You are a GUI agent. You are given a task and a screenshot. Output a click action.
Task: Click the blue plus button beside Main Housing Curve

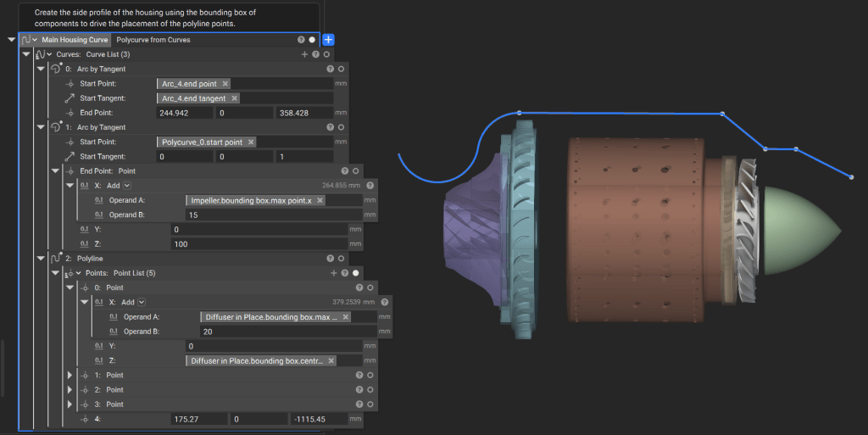tap(329, 40)
